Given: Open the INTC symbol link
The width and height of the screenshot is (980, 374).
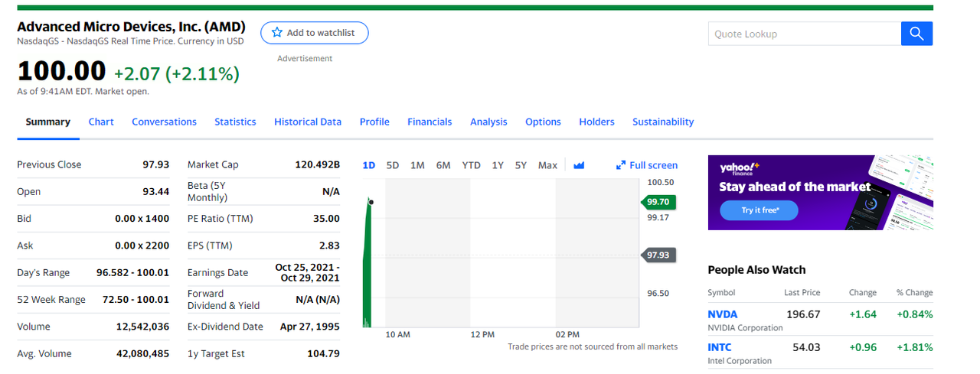Looking at the screenshot, I should (720, 347).
